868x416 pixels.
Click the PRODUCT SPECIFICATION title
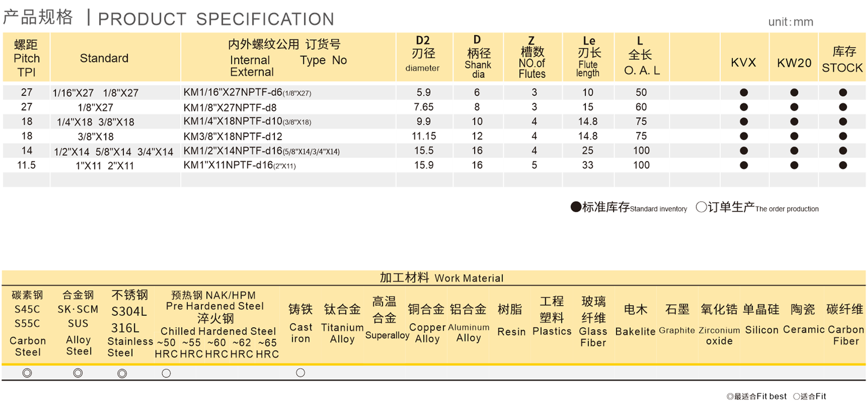tap(216, 19)
